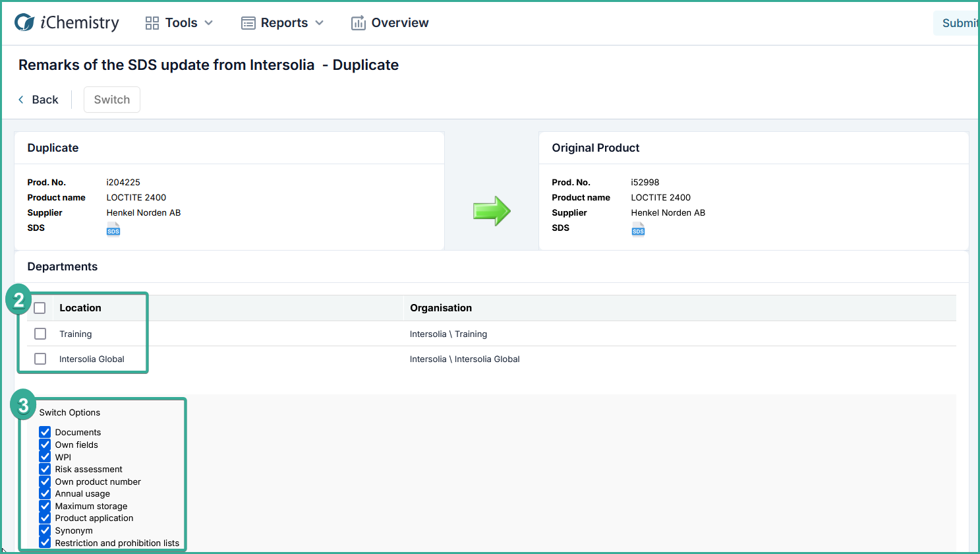This screenshot has height=554, width=980.
Task: Uncheck the WPI switch option
Action: click(x=45, y=456)
